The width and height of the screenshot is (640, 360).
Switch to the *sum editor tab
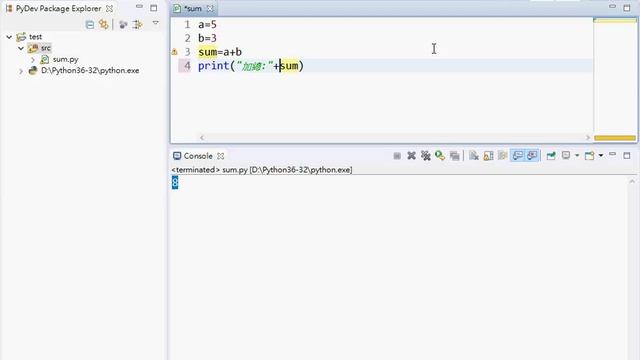pos(192,9)
